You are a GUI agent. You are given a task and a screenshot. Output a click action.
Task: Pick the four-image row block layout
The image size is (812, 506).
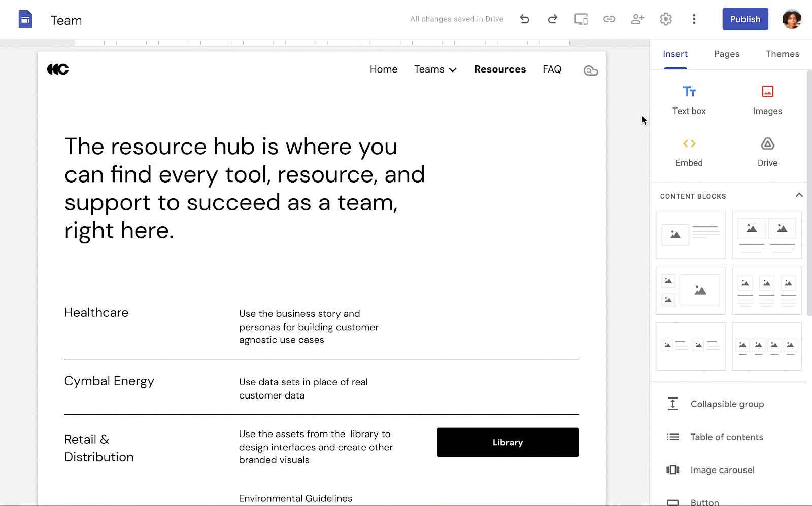[767, 346]
